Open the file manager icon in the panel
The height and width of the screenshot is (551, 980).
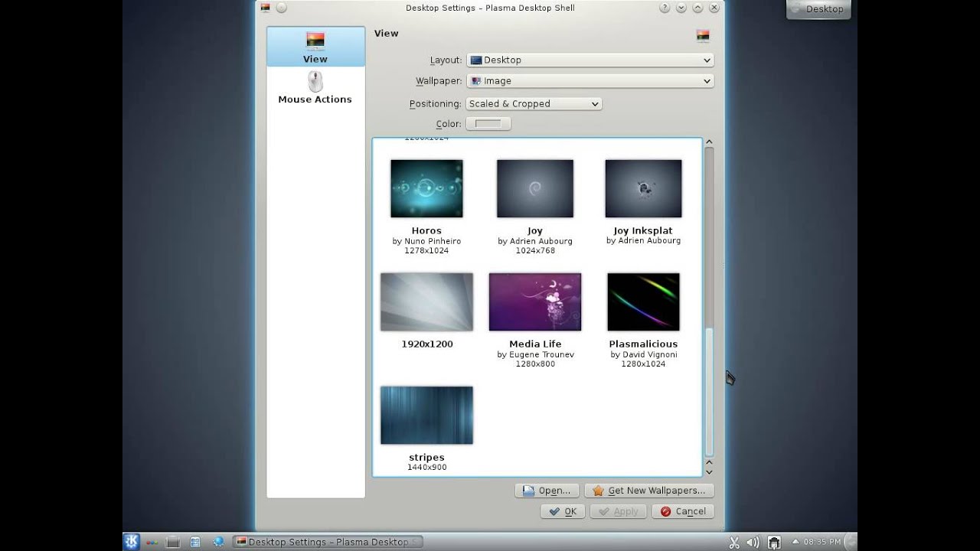pyautogui.click(x=195, y=542)
